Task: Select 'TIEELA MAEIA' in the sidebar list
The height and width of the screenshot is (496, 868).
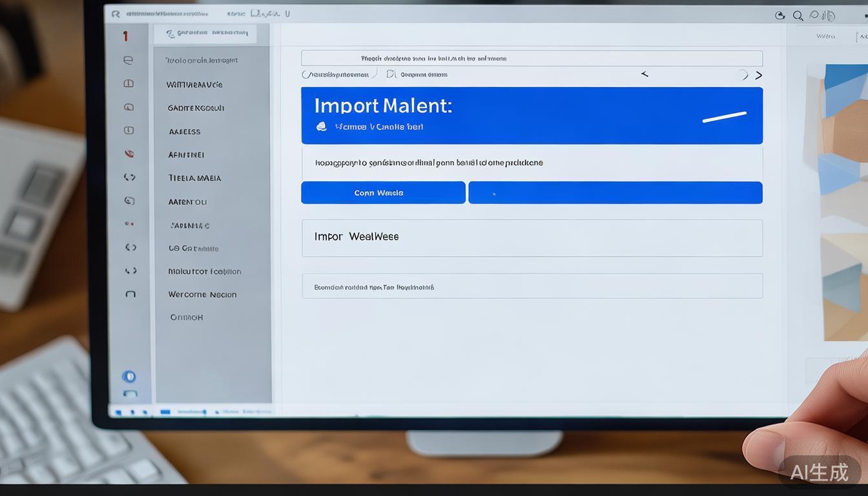Action: [194, 178]
